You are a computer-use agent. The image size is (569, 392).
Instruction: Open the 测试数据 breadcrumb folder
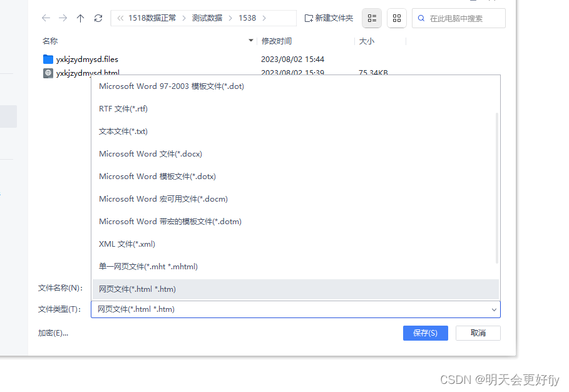click(x=207, y=18)
